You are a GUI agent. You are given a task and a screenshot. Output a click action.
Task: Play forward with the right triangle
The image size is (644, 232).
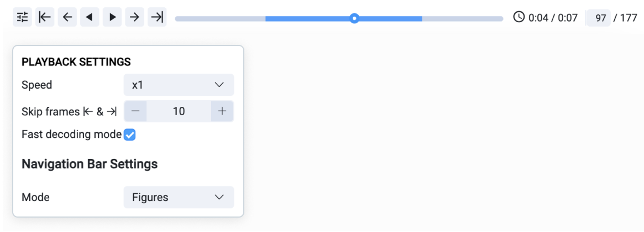112,17
